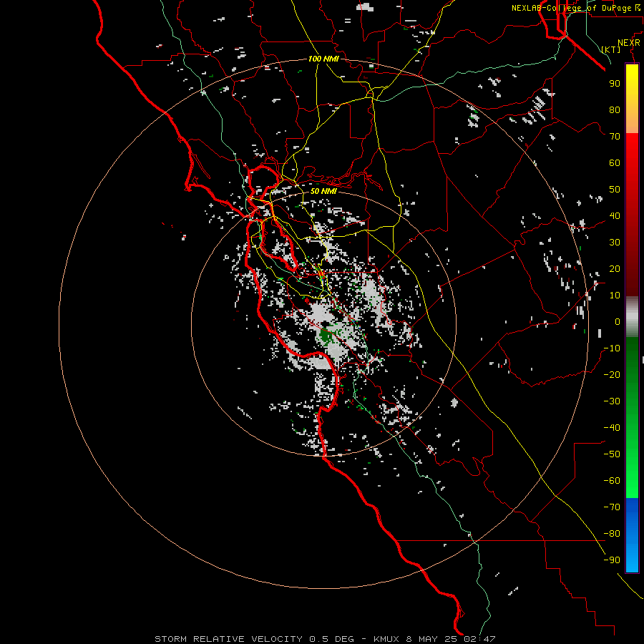The width and height of the screenshot is (644, 644).
Task: Select the "NEXLAB-College of DuPage" header text
Action: [x=572, y=8]
